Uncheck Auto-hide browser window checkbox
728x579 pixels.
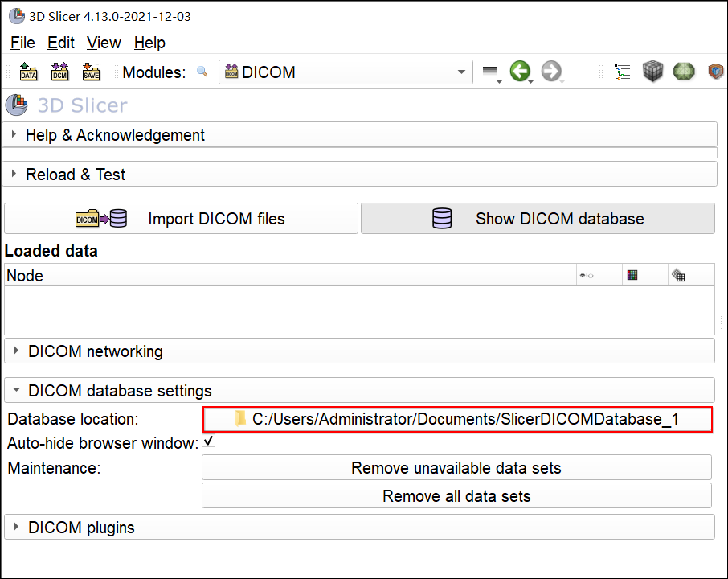208,441
